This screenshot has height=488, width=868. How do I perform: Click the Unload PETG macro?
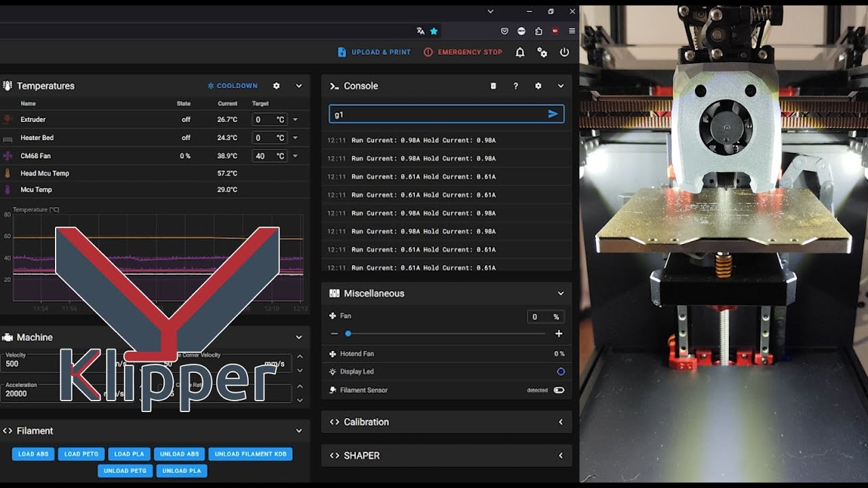pyautogui.click(x=125, y=470)
